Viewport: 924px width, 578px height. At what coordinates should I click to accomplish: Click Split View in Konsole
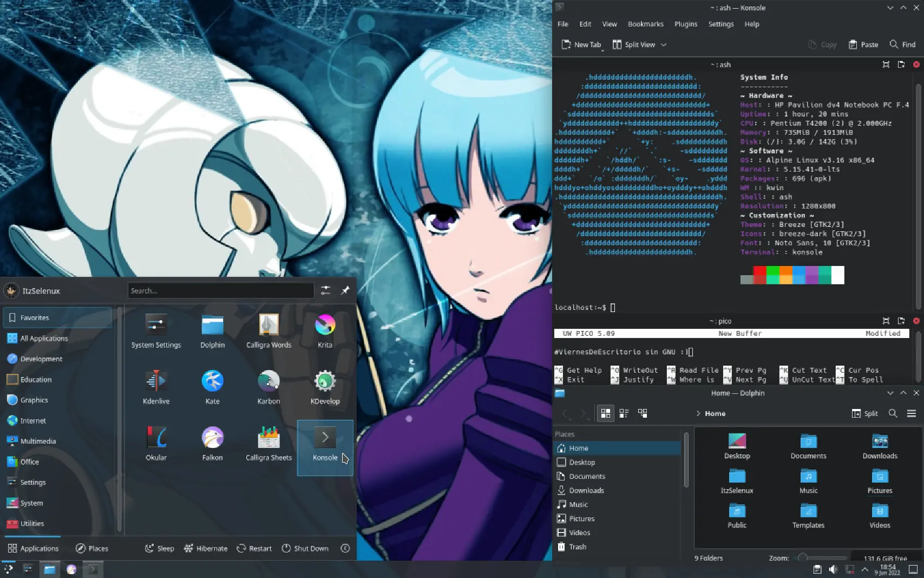634,44
